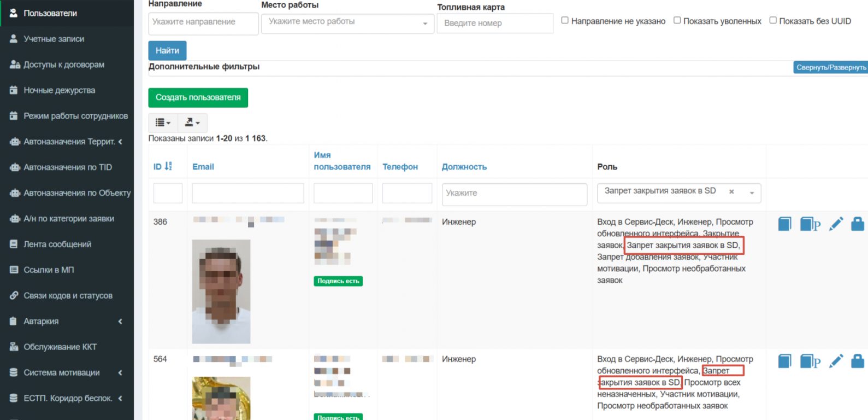This screenshot has width=868, height=420.
Task: Click the pencil edit icon for user 386
Action: point(836,224)
